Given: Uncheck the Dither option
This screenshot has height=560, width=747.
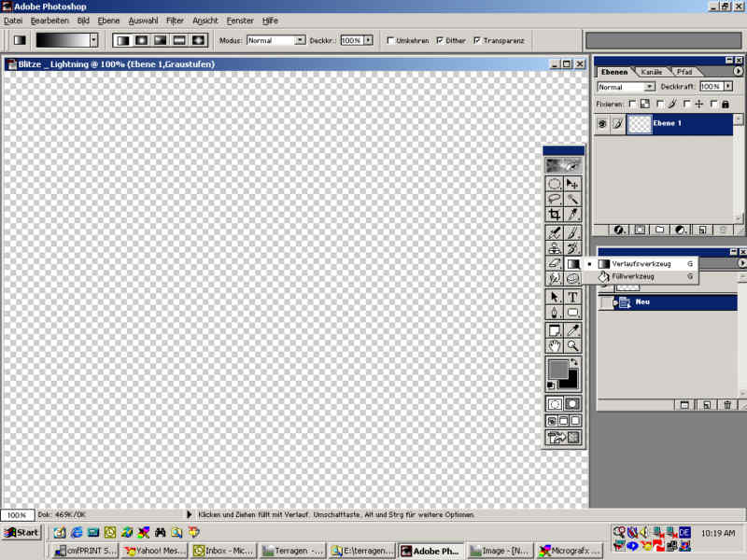Looking at the screenshot, I should tap(440, 40).
